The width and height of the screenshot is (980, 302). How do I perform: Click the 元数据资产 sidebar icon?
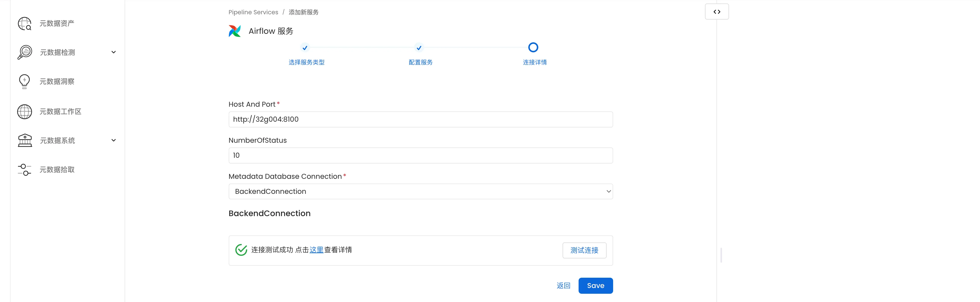24,24
